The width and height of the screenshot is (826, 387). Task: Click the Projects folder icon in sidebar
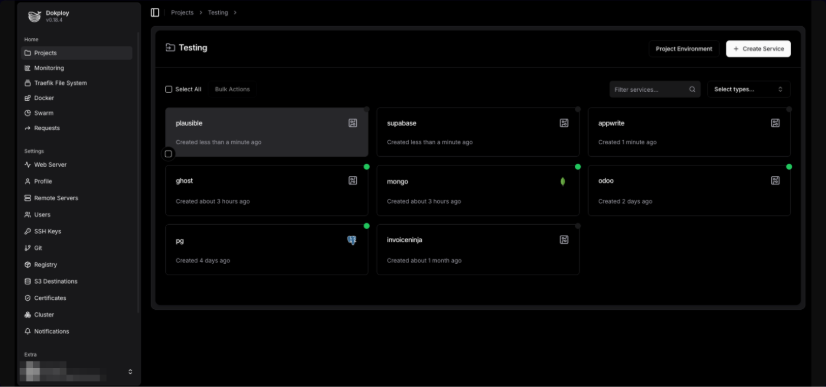coord(28,53)
